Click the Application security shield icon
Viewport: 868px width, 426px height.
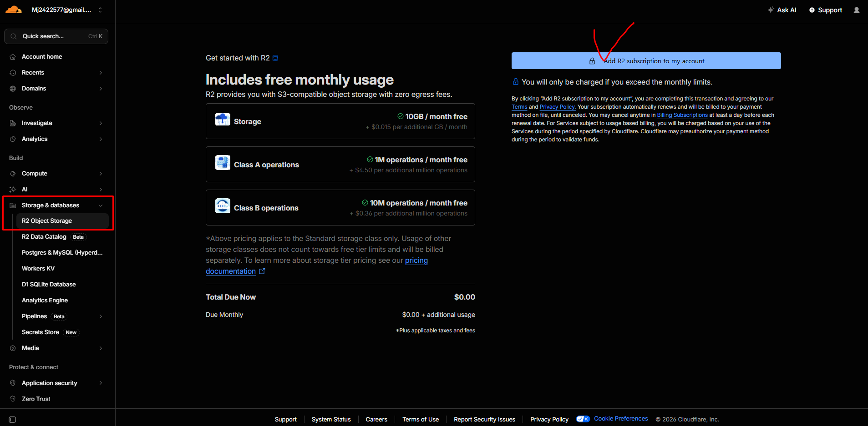pyautogui.click(x=13, y=383)
